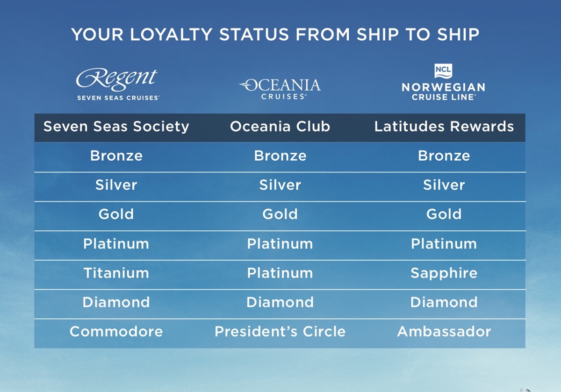Image resolution: width=561 pixels, height=392 pixels.
Task: Select the Latitudes Rewards column header
Action: [x=444, y=126]
